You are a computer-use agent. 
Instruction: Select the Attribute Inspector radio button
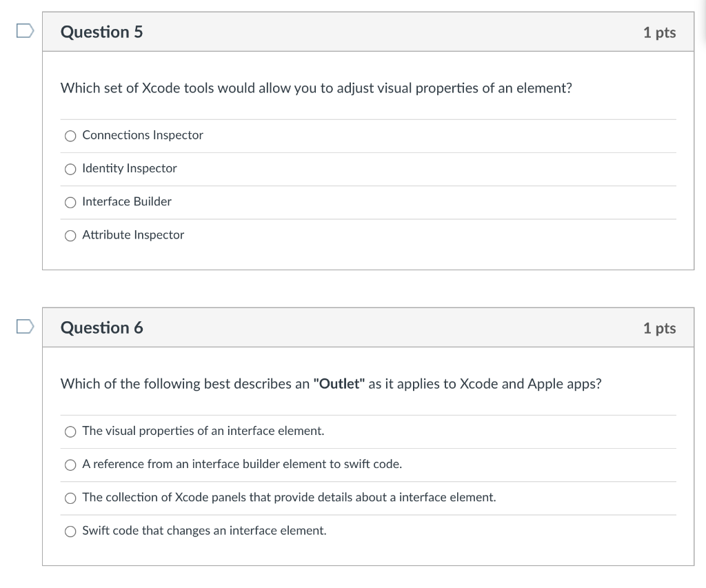(70, 235)
